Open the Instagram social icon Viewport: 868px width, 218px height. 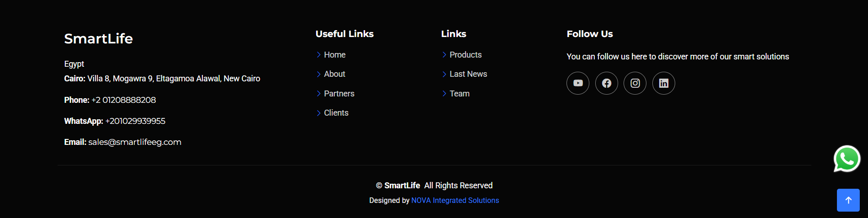(635, 83)
